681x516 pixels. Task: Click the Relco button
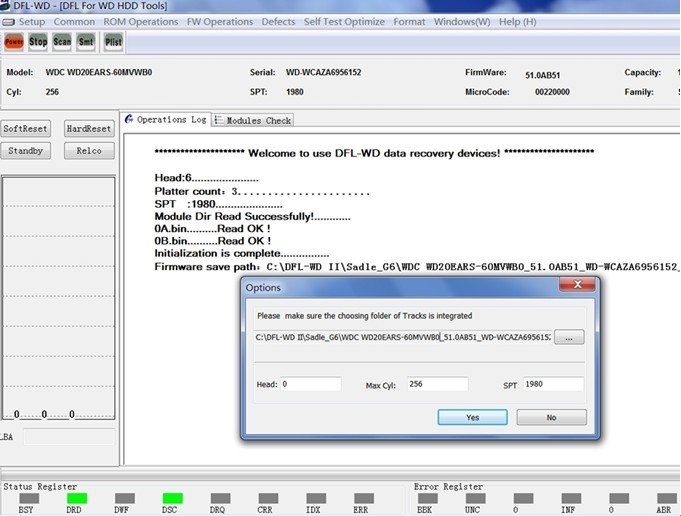point(89,151)
